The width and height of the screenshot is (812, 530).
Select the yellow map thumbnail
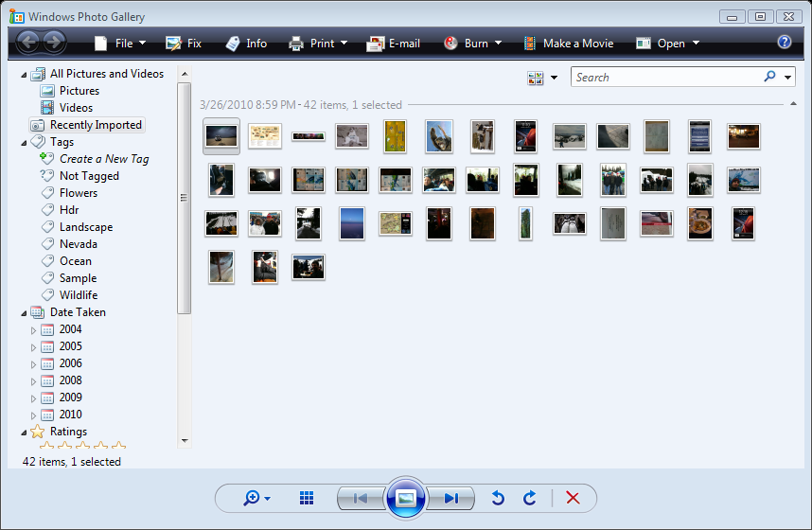[x=396, y=136]
